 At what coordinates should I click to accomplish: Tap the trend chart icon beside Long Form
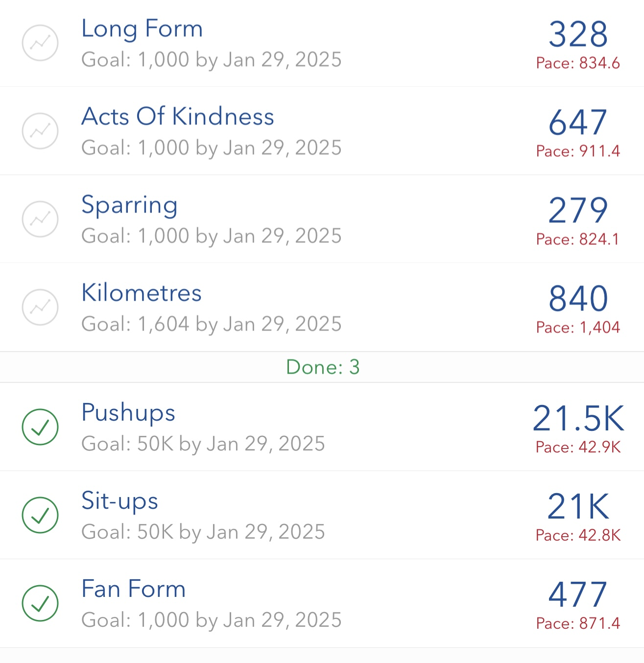[x=40, y=43]
